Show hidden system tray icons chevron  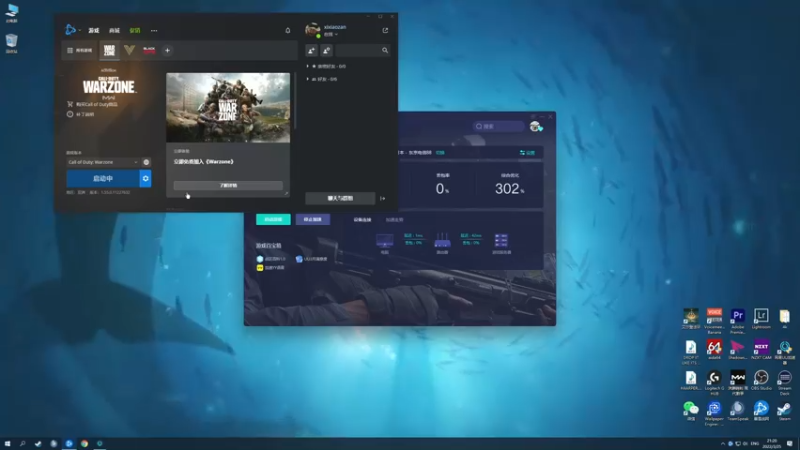[723, 443]
